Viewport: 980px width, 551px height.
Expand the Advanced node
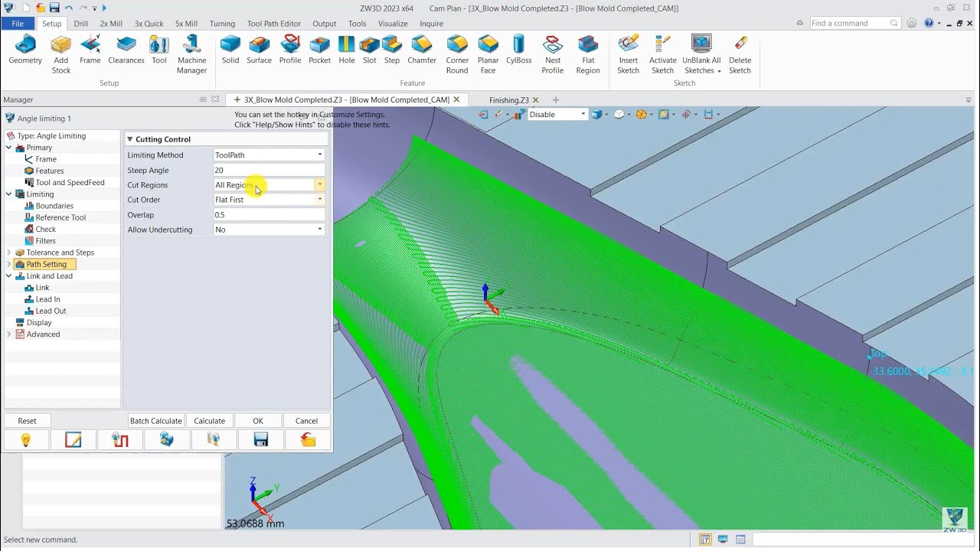pyautogui.click(x=9, y=334)
